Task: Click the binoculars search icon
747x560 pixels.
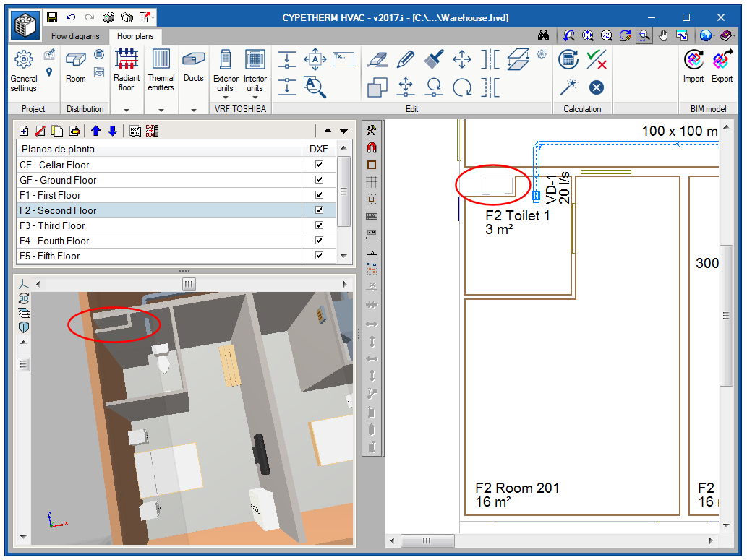Action: 544,35
